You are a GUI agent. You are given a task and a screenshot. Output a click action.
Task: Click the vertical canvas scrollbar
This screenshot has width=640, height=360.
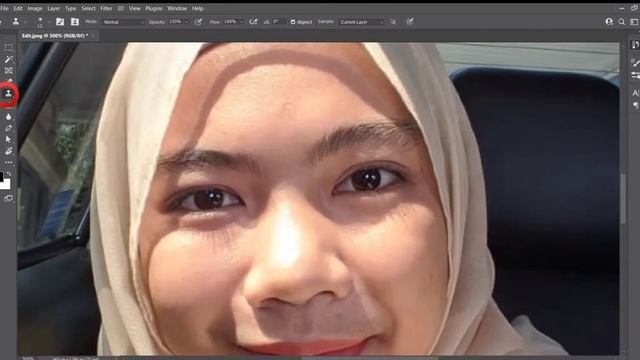click(x=623, y=198)
